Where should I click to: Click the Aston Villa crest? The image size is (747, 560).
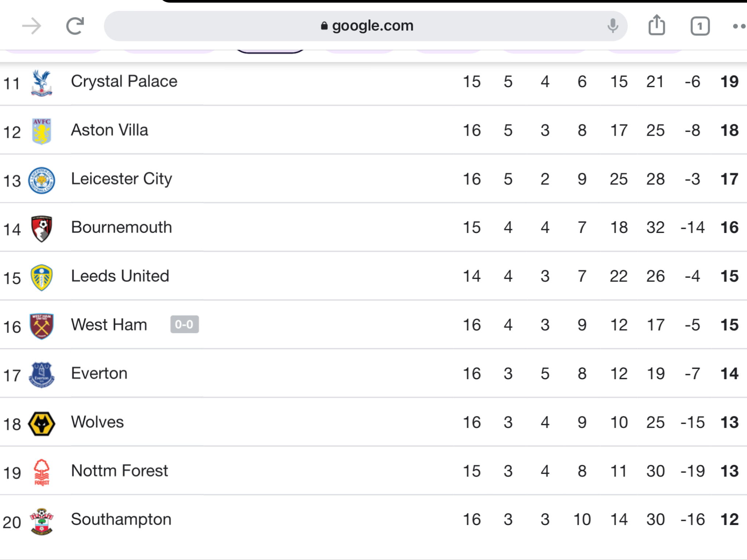[42, 131]
